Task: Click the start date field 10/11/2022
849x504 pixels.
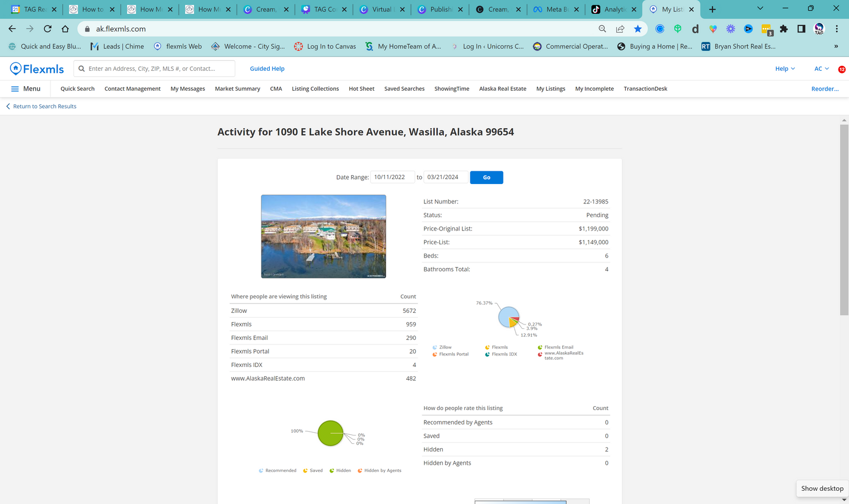Action: point(392,177)
